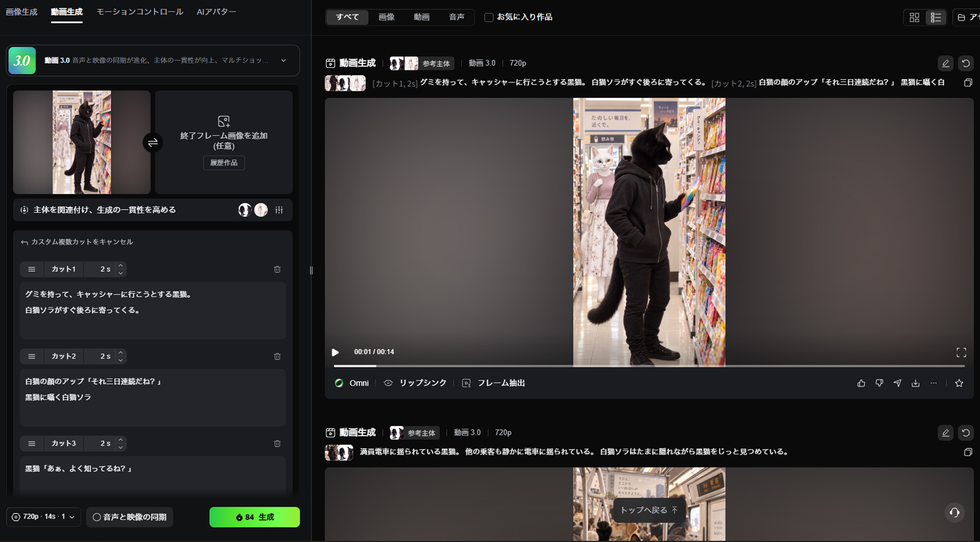Share the cat convenience store video

pos(897,383)
